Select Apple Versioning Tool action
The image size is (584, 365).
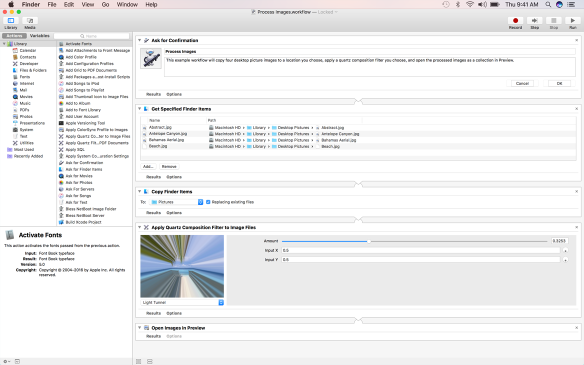(85, 123)
